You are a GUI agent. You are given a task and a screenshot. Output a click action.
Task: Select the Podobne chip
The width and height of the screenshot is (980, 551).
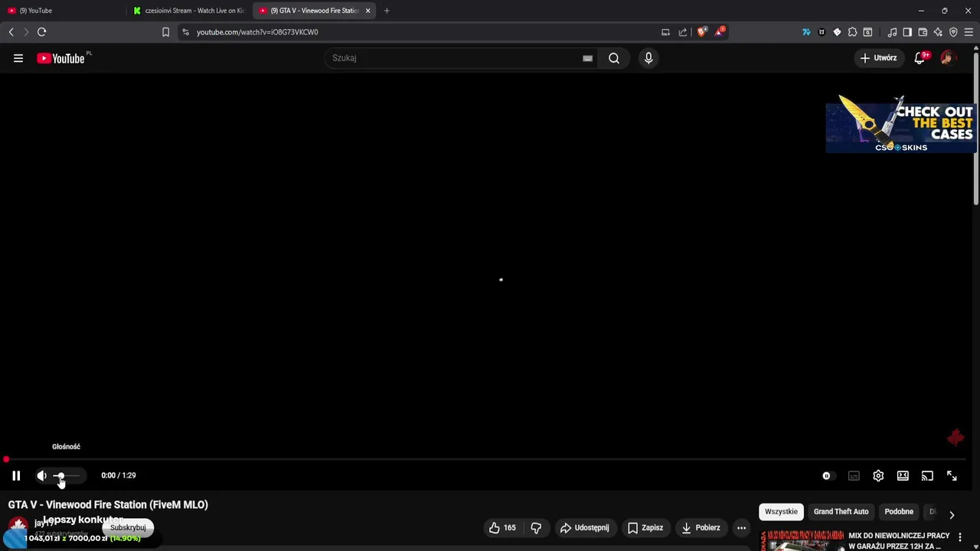click(x=899, y=511)
